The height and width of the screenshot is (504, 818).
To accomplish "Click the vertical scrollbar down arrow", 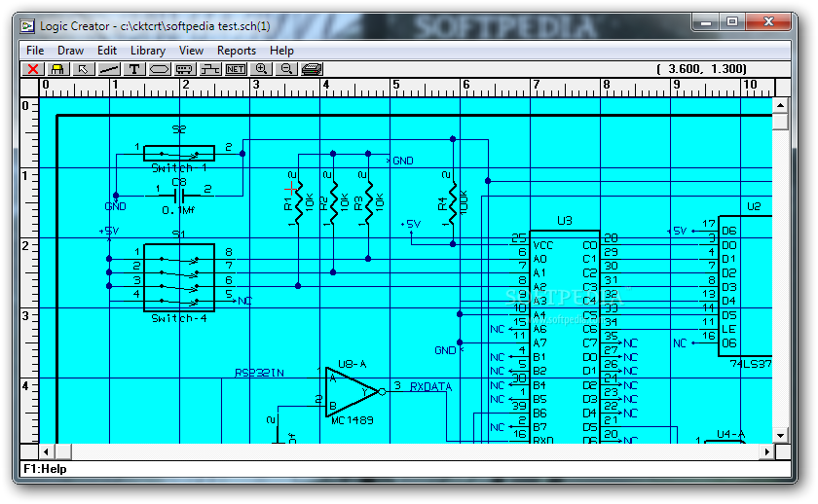I will 780,436.
